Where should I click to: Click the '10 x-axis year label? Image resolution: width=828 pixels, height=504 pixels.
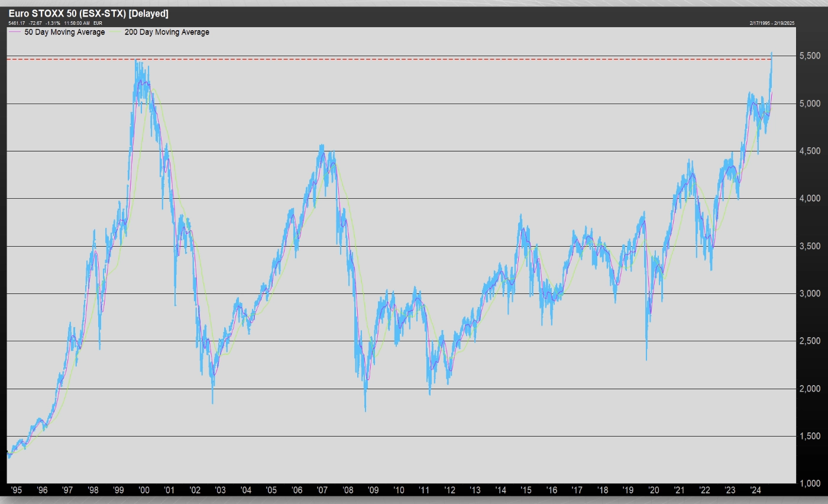[x=399, y=490]
